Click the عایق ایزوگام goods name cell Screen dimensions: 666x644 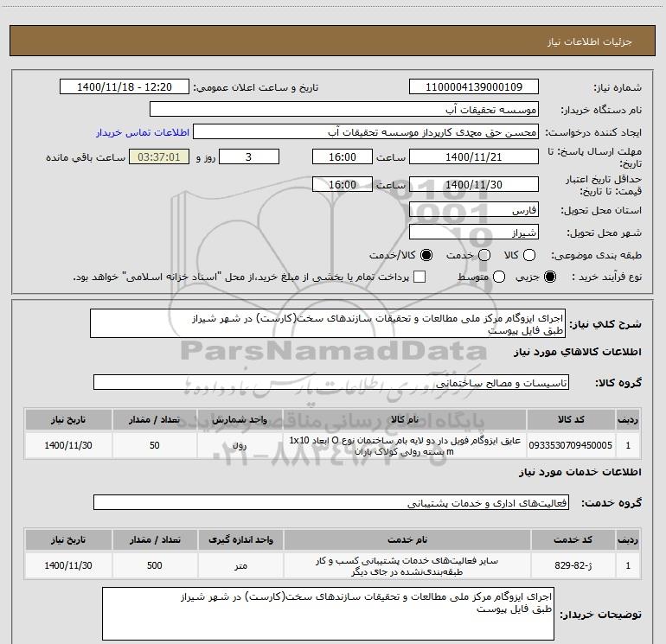tap(405, 445)
